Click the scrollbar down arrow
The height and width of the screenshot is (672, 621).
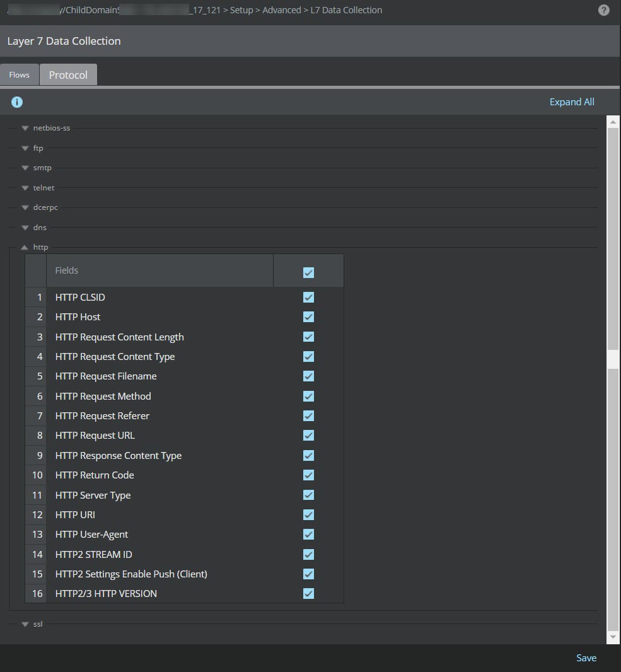pos(613,637)
